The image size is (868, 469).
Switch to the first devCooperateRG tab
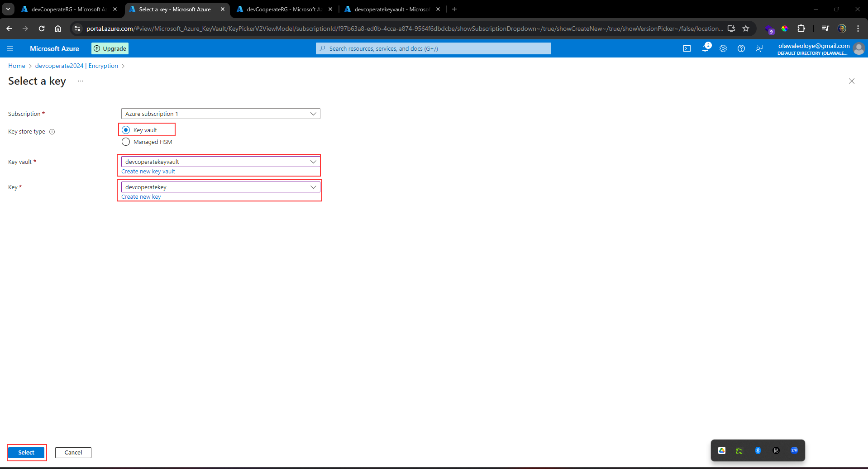(69, 9)
